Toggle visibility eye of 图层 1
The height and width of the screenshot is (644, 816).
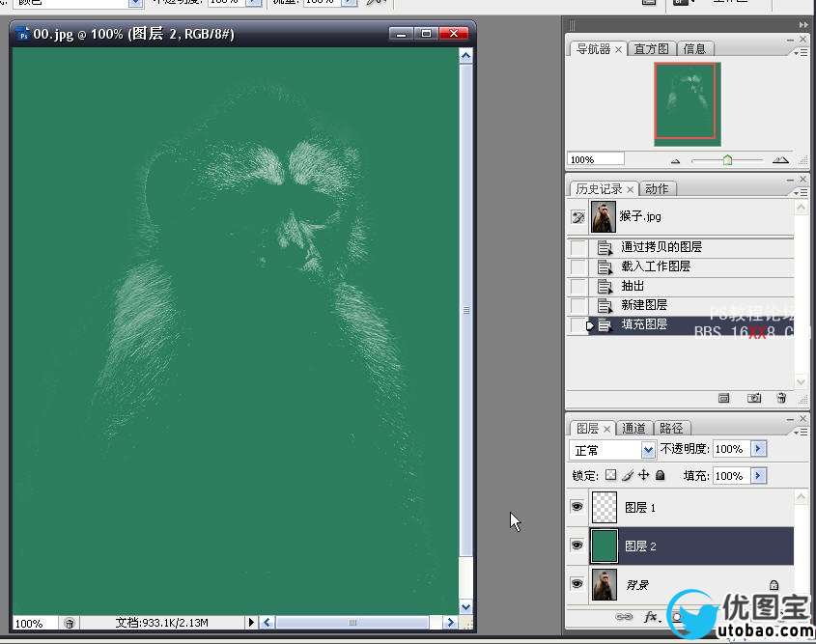click(x=577, y=506)
